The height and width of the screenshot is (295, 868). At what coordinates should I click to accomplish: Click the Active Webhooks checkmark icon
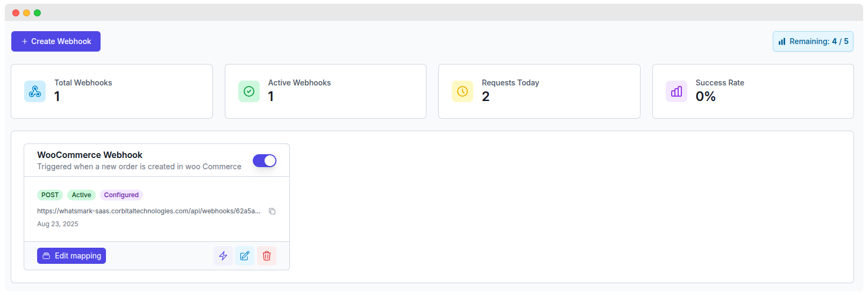[x=249, y=91]
